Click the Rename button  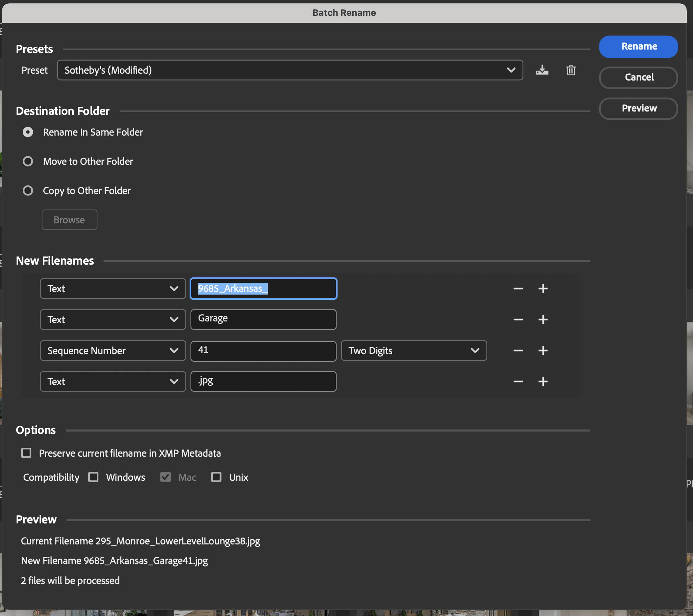click(638, 46)
